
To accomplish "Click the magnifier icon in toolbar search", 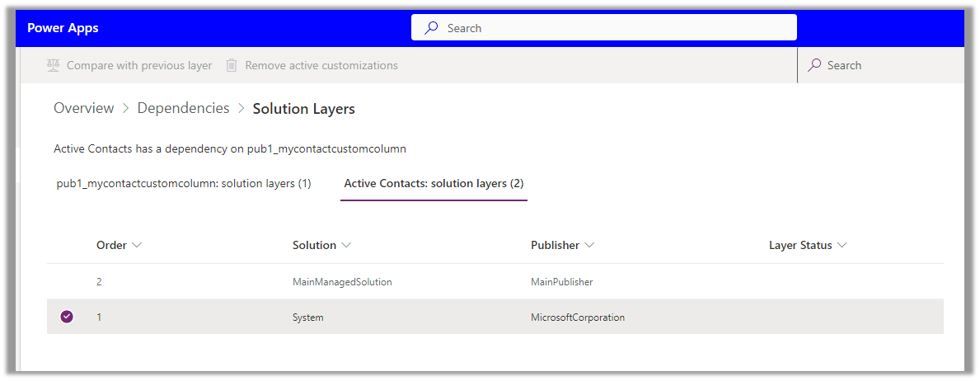I will [x=814, y=65].
